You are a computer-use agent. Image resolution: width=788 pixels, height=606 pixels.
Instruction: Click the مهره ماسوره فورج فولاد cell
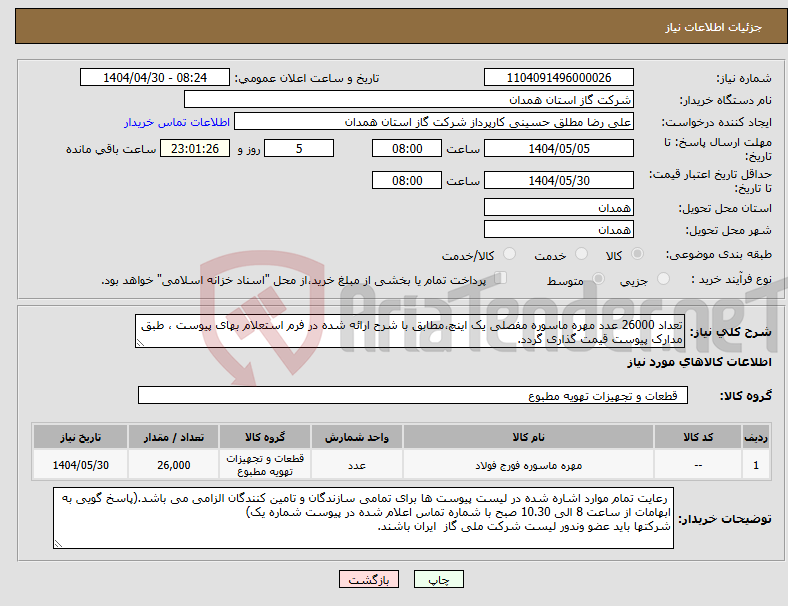tap(528, 465)
